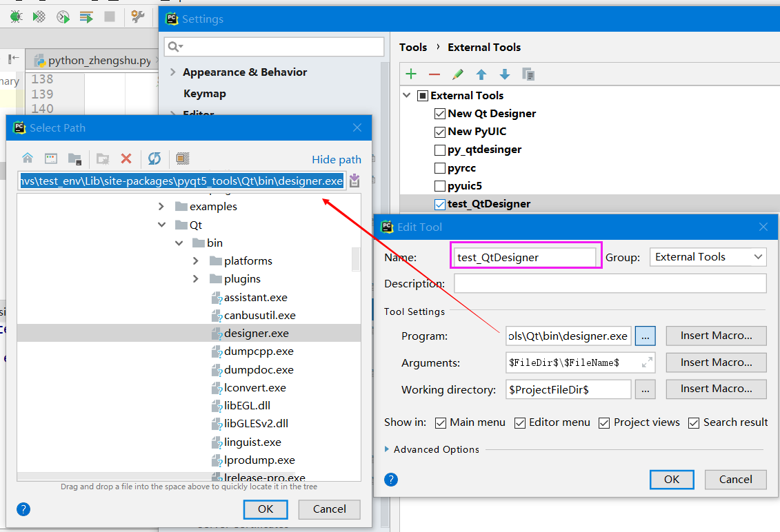This screenshot has width=780, height=532.
Task: Open the path history icon beside the path field
Action: click(x=354, y=181)
